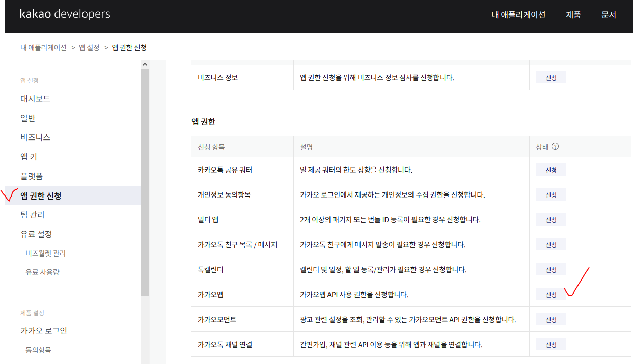Click the 신청 항목 column header
The width and height of the screenshot is (633, 364).
pos(211,147)
